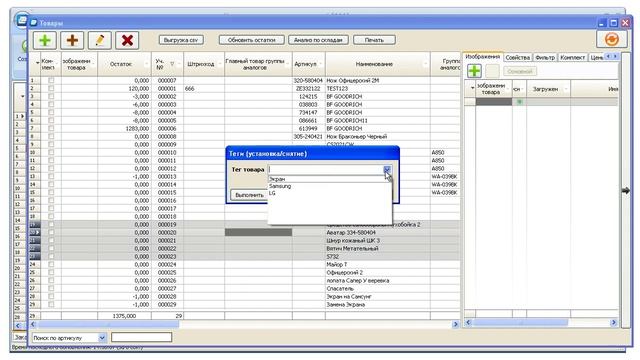This screenshot has width=640, height=360.
Task: Click the 1283,000 balance cell
Action: click(124, 128)
